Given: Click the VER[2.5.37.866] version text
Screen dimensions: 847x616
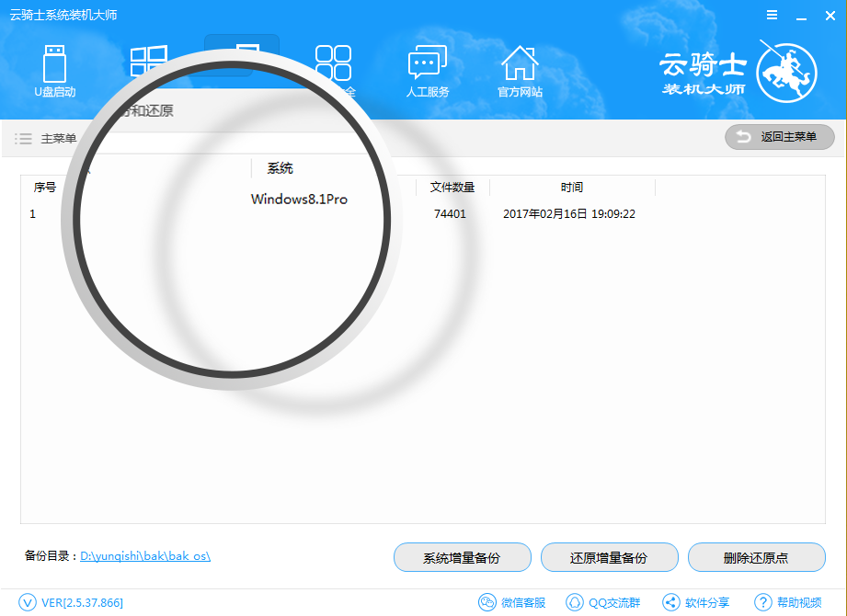Looking at the screenshot, I should point(82,602).
